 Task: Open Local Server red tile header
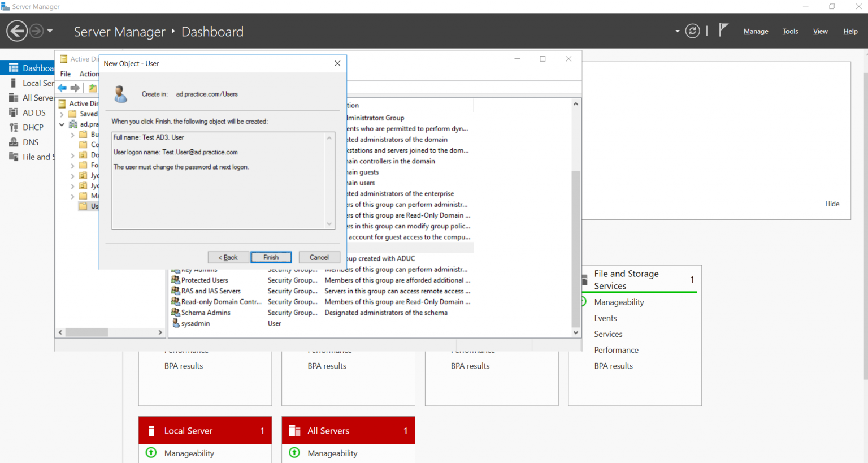click(x=205, y=431)
